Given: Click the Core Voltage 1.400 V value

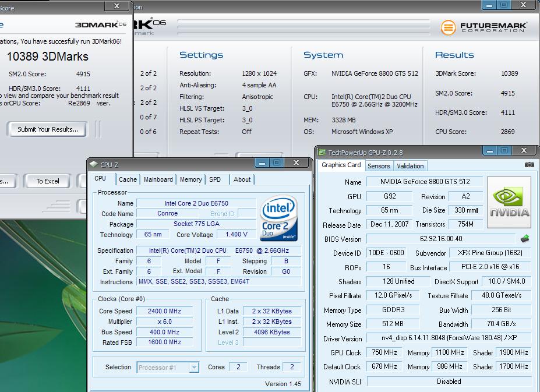Looking at the screenshot, I should click(x=237, y=234).
